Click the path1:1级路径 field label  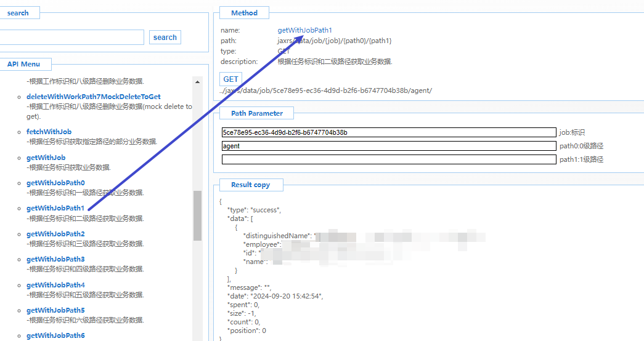coord(581,159)
